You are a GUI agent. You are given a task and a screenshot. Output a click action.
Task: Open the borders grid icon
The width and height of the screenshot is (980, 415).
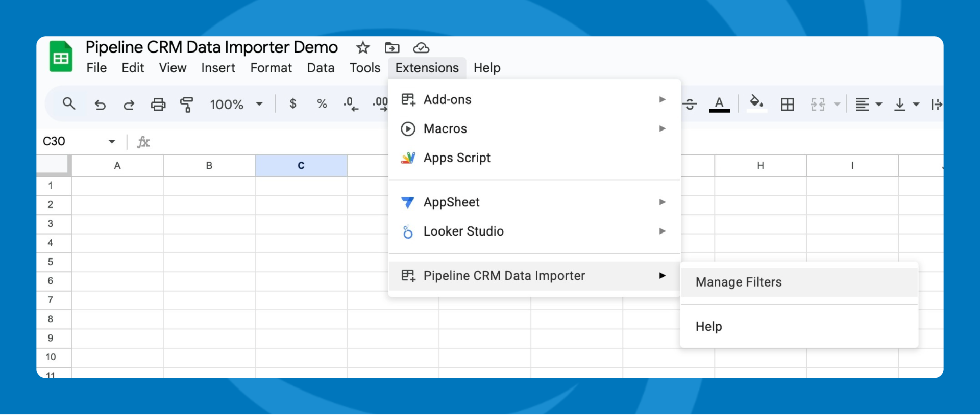pyautogui.click(x=788, y=105)
